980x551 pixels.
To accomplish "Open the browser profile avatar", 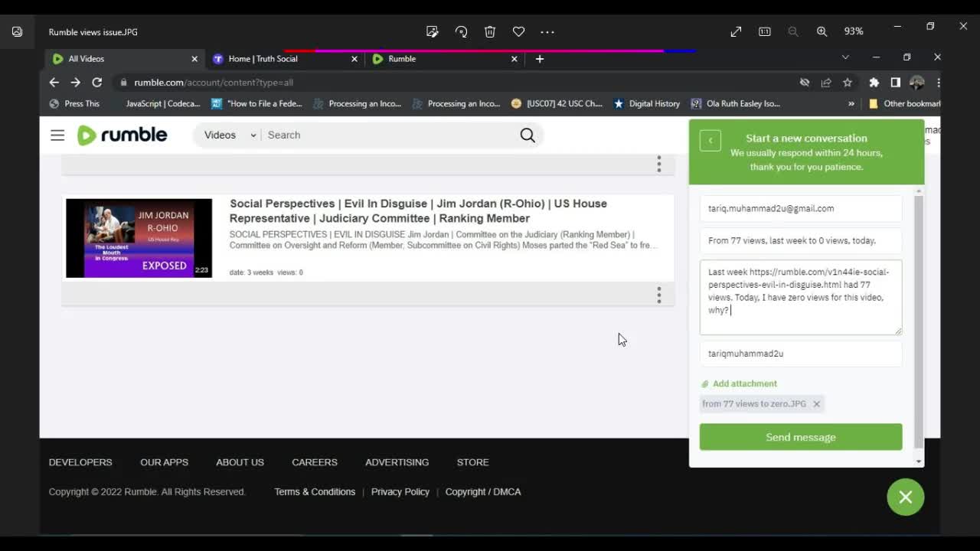I will point(917,82).
